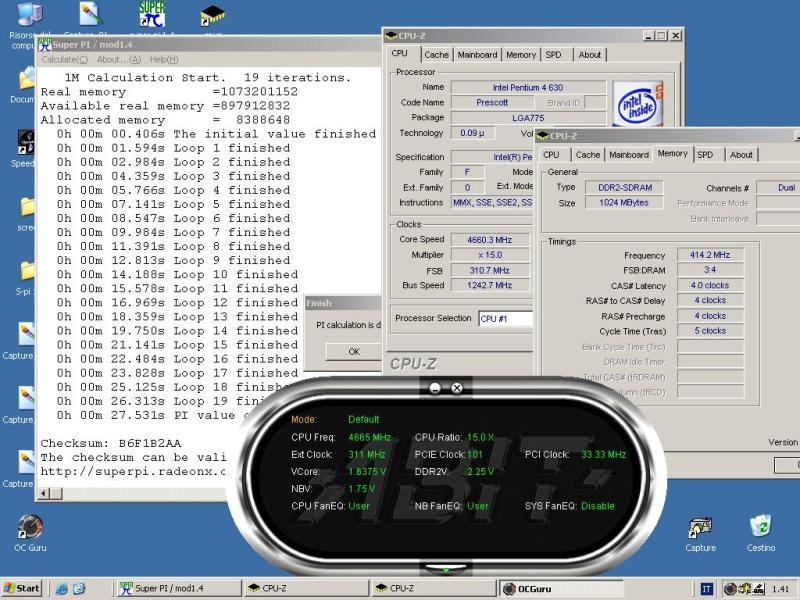
Task: Click the Bus Speed value 1242.7 MHz
Action: pyautogui.click(x=489, y=285)
